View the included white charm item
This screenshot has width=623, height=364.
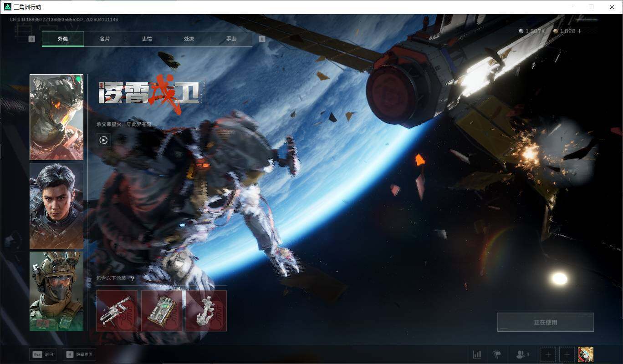point(206,311)
